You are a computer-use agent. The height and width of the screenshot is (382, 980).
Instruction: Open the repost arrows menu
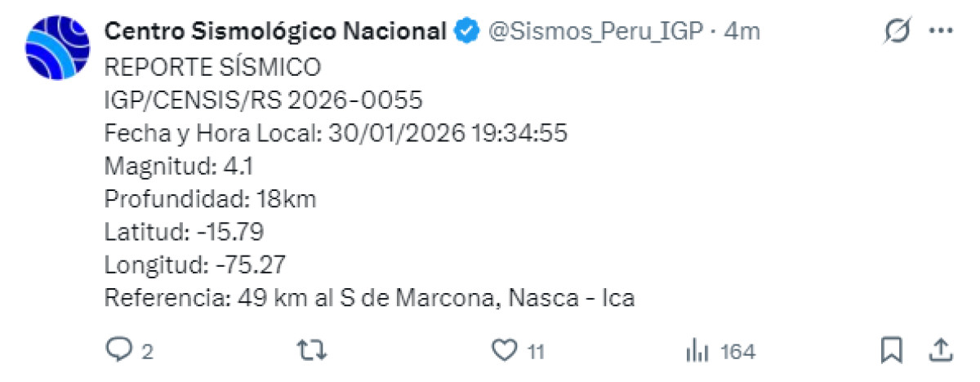pyautogui.click(x=311, y=351)
